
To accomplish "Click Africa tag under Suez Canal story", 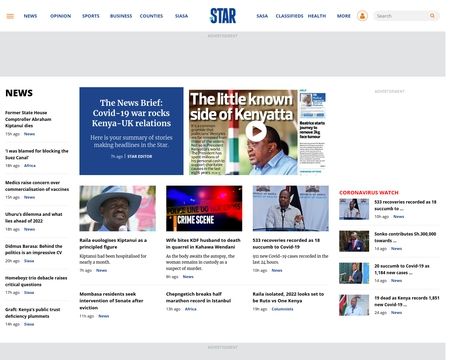I will [x=30, y=166].
